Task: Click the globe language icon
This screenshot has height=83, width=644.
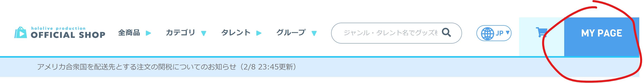Action: coord(488,33)
